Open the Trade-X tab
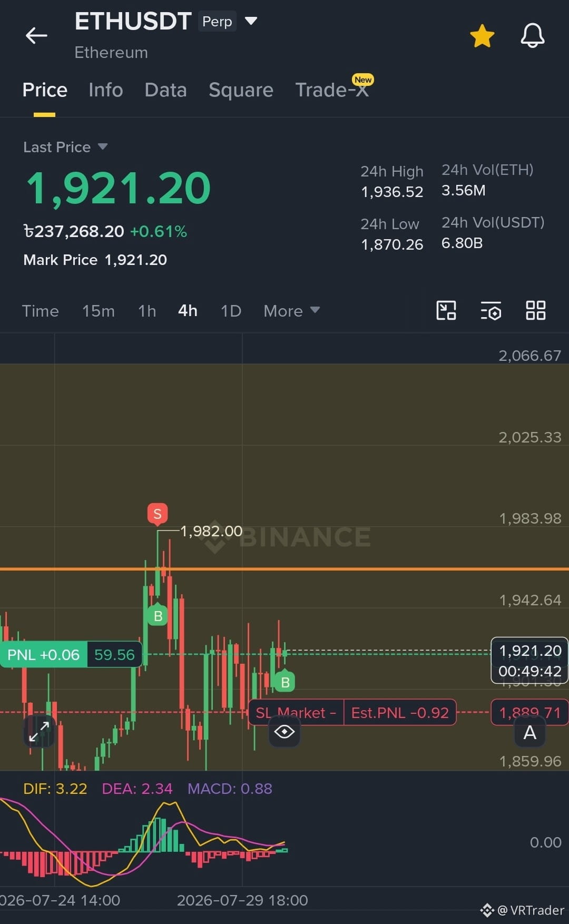Viewport: 569px width, 924px height. pos(332,90)
